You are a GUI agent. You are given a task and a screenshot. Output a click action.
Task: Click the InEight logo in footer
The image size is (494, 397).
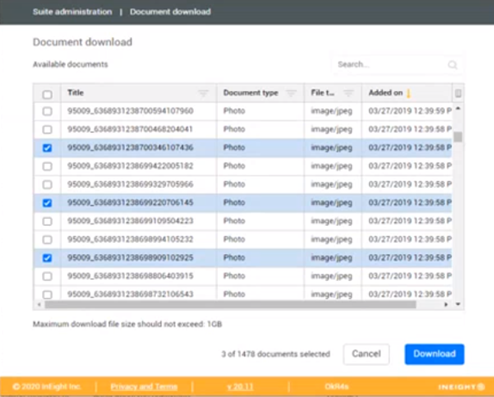[461, 387]
